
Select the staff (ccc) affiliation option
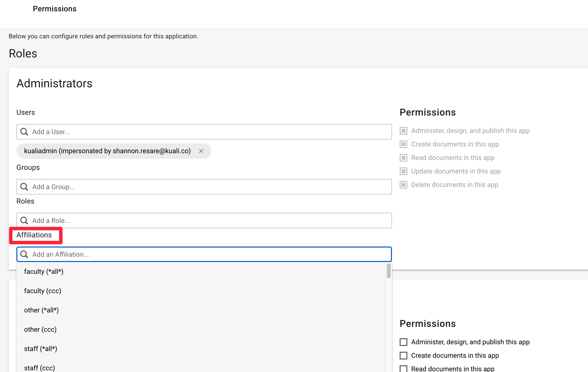(39, 368)
